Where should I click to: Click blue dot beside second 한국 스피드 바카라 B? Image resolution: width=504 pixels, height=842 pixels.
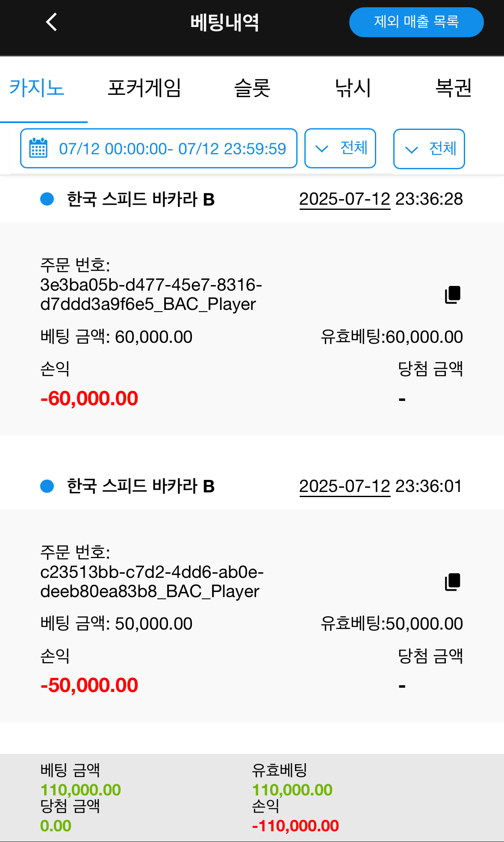coord(47,486)
